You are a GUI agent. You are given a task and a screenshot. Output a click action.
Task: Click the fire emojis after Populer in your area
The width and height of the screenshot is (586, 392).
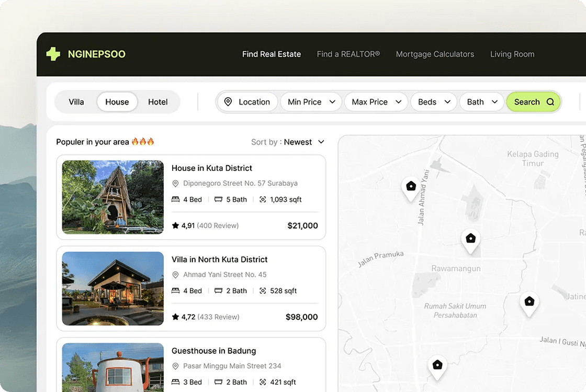[143, 142]
